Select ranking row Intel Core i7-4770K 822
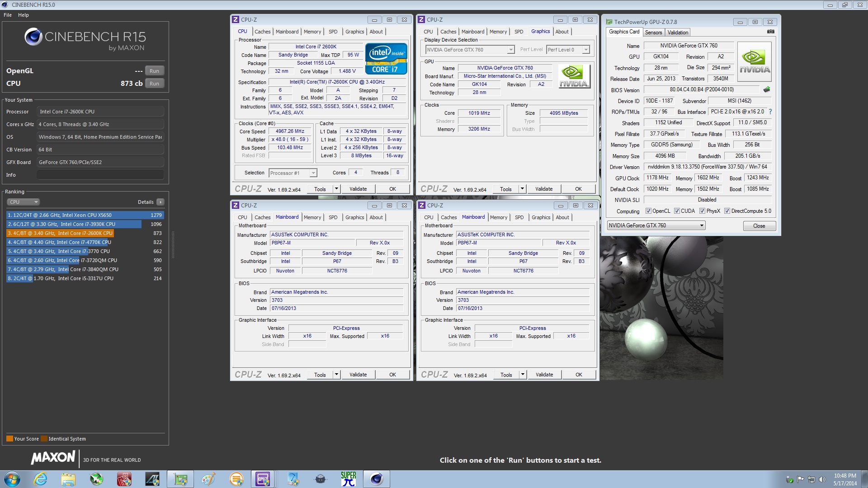 pos(85,242)
